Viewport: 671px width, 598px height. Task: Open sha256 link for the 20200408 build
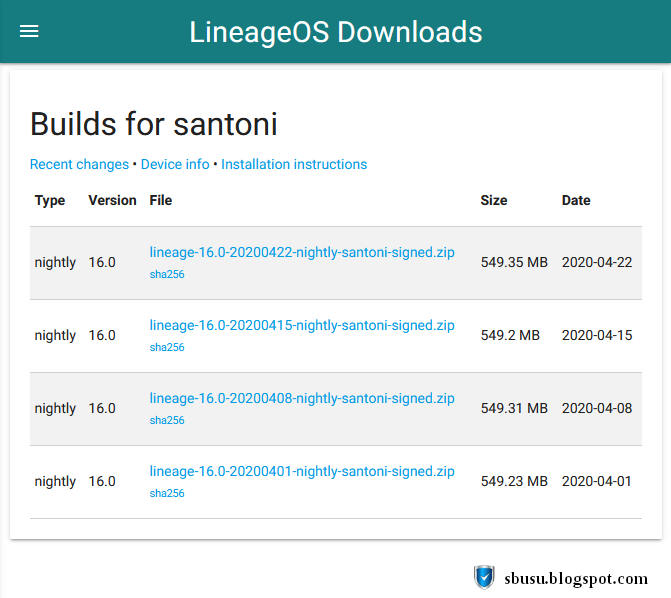pos(167,420)
